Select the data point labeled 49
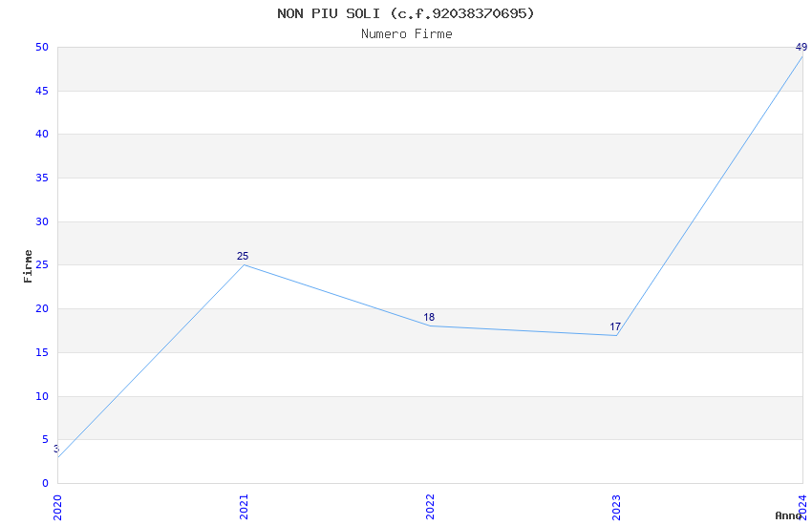This screenshot has height=525, width=812. 801,56
